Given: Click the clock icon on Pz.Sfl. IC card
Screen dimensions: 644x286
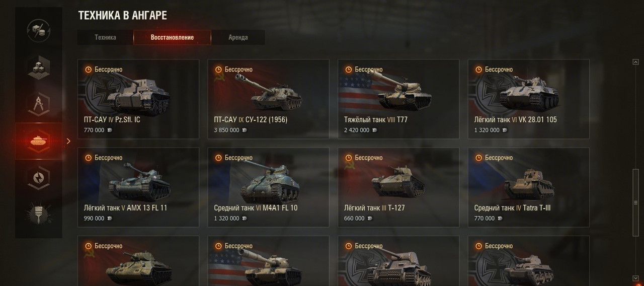Looking at the screenshot, I should [x=89, y=69].
